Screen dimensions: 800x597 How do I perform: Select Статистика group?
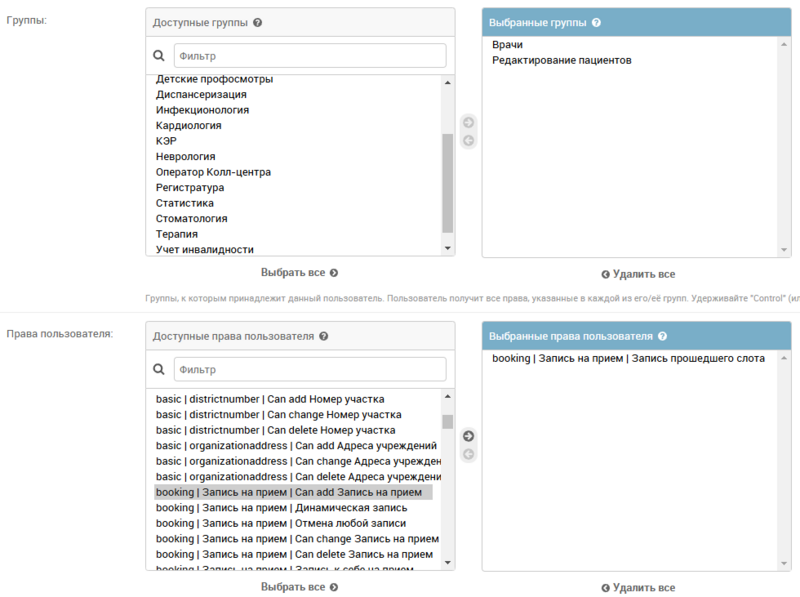coord(185,203)
